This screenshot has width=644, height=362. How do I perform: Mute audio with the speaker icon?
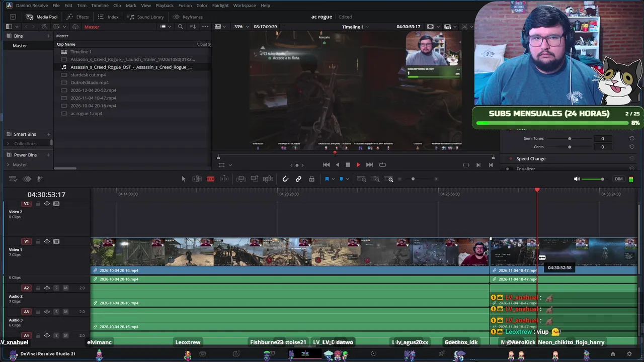pyautogui.click(x=577, y=179)
